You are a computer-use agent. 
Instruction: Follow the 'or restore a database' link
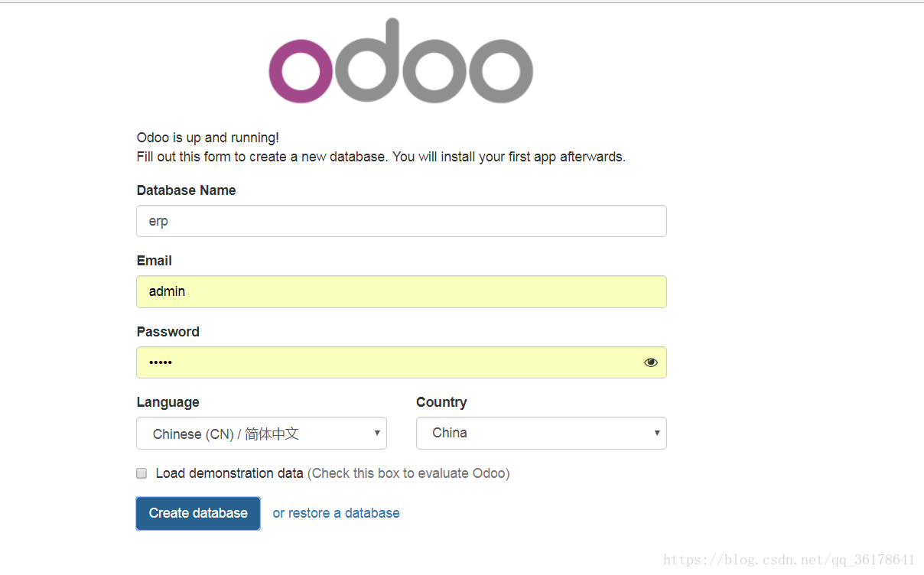pyautogui.click(x=337, y=513)
